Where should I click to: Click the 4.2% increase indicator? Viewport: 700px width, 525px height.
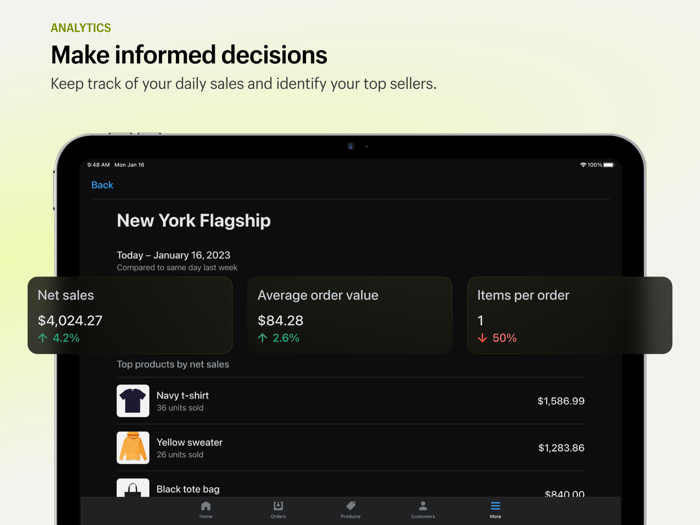[x=59, y=338]
